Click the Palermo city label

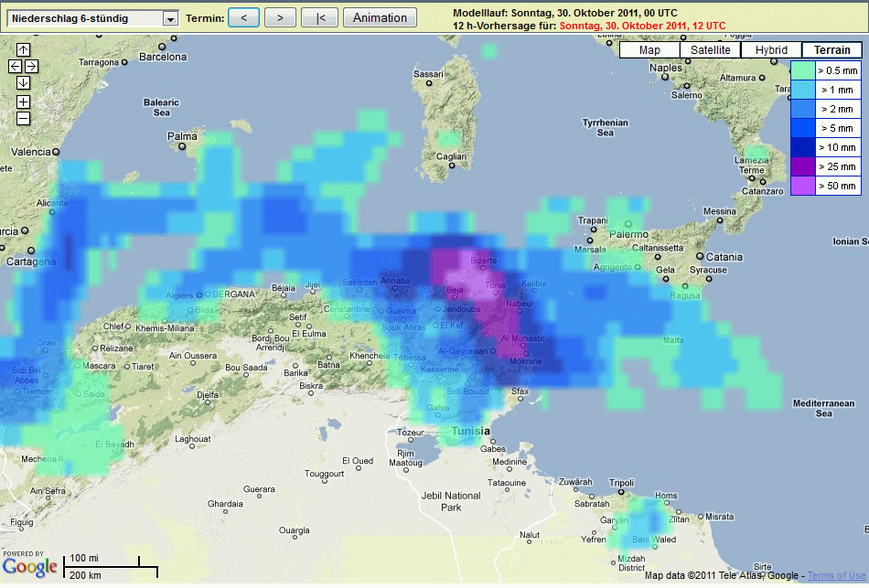628,234
